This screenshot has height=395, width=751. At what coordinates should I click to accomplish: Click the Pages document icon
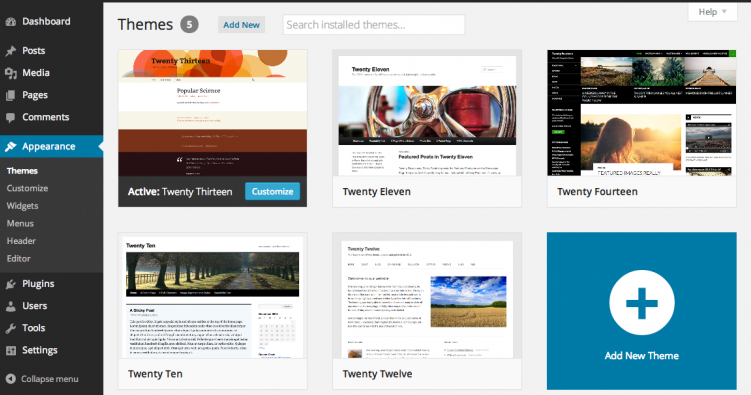click(11, 95)
